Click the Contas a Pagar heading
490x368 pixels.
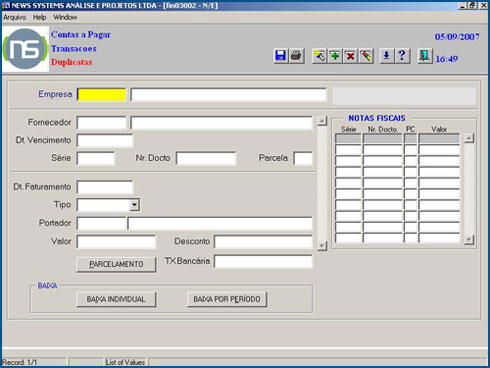(x=81, y=34)
